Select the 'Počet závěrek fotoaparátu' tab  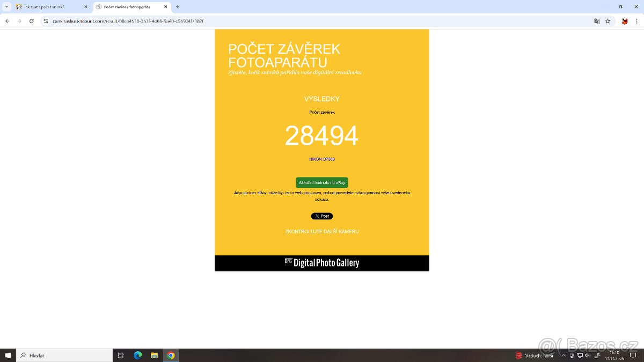coord(131,7)
